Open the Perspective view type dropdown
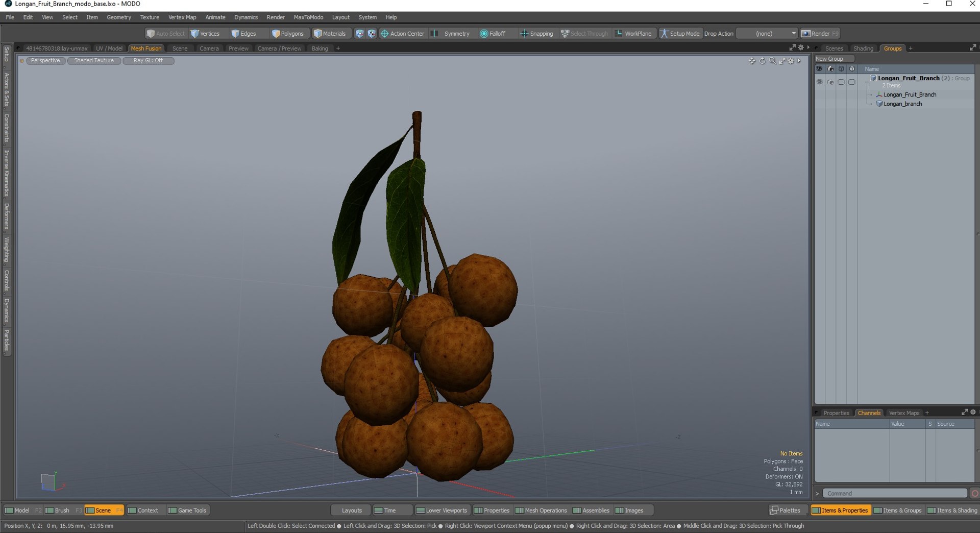Image resolution: width=980 pixels, height=533 pixels. (45, 60)
